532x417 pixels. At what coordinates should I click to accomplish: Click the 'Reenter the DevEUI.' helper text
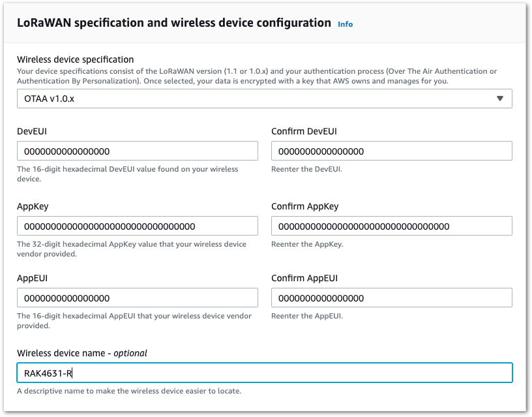click(x=305, y=169)
